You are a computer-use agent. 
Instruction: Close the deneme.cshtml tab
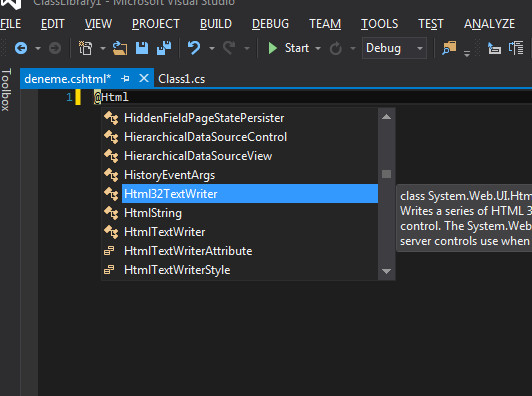pos(144,78)
